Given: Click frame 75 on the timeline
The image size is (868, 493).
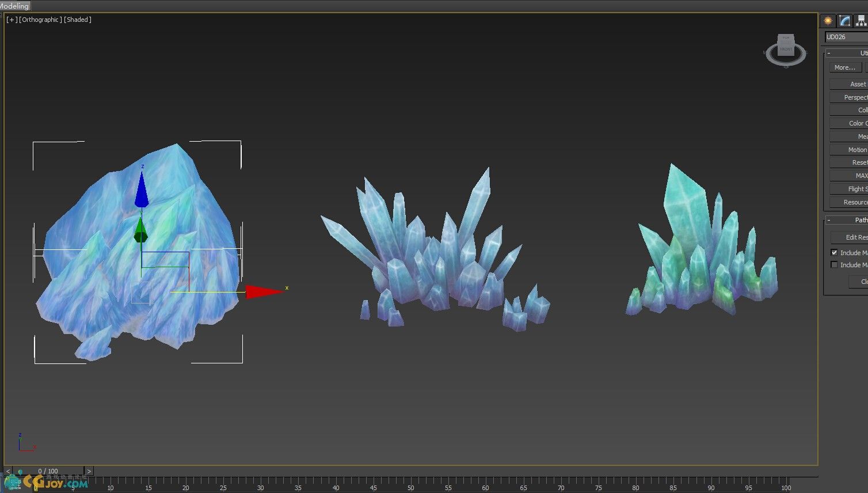Looking at the screenshot, I should (x=598, y=487).
